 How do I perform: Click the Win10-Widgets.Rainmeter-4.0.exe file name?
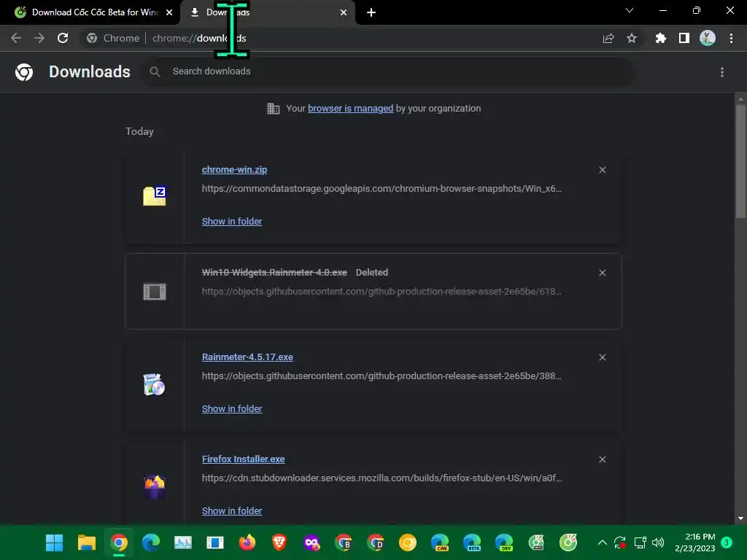pyautogui.click(x=274, y=273)
